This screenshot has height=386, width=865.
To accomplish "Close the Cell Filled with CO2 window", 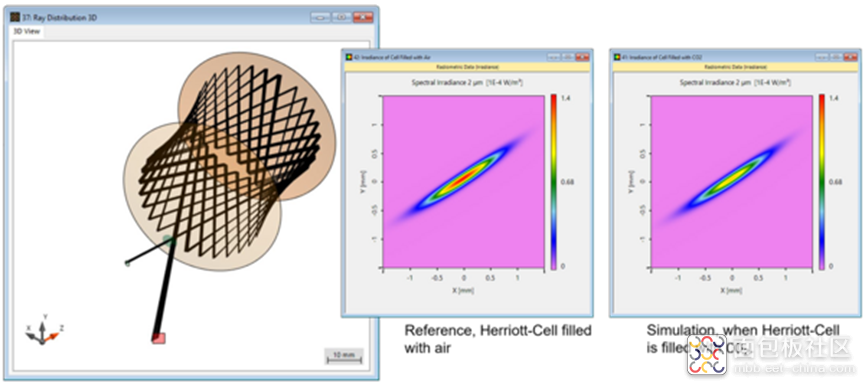I will [x=851, y=57].
